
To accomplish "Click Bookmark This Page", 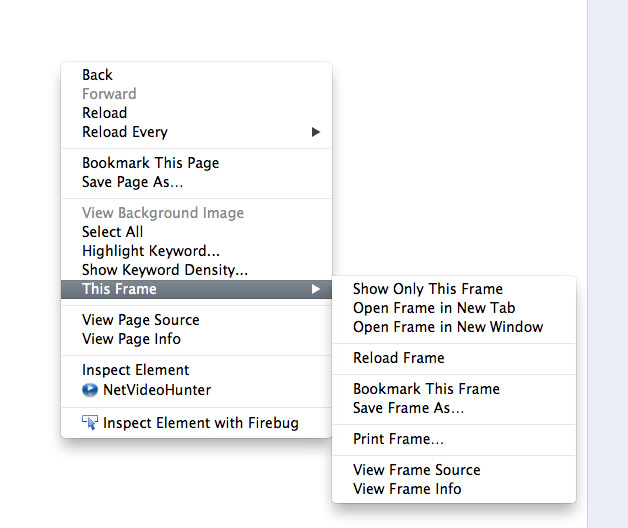I will 150,163.
